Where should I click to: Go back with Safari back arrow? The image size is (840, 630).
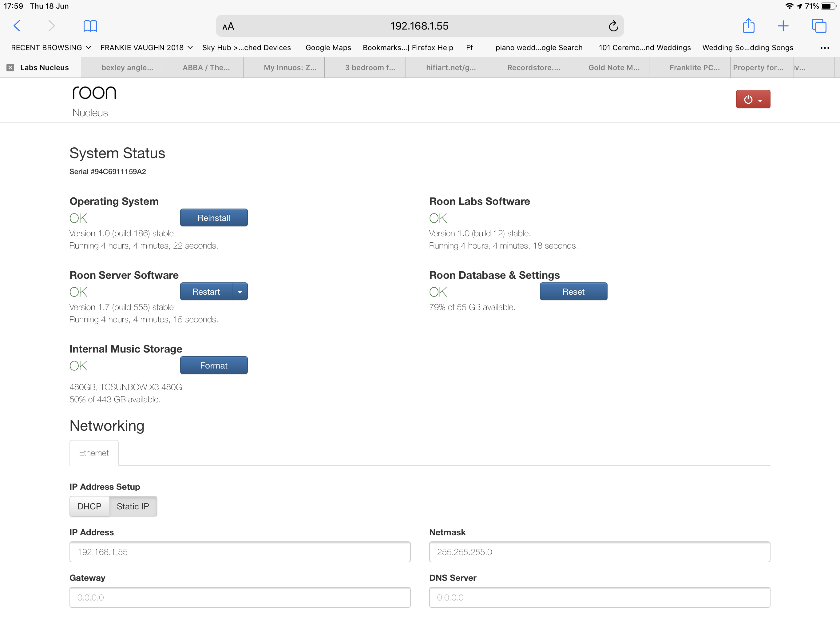[17, 26]
